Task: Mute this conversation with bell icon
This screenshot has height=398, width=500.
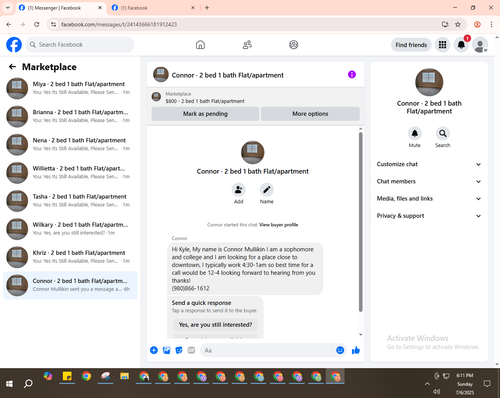Action: 415,133
